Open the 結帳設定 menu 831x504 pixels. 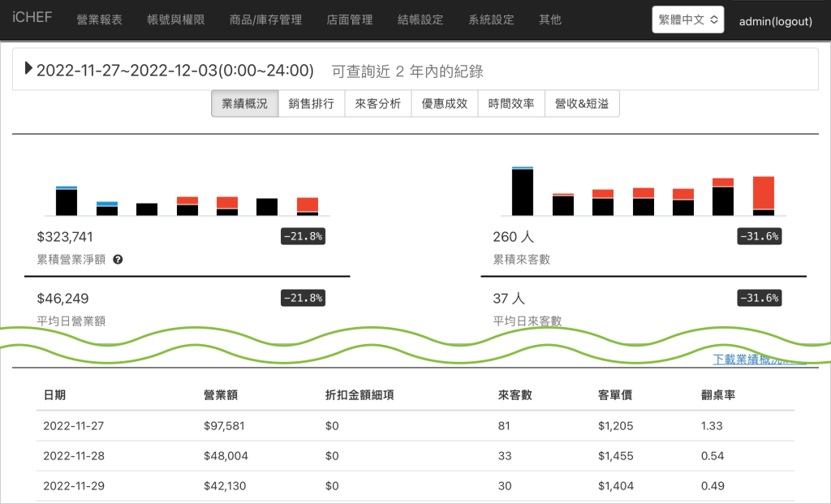point(421,19)
